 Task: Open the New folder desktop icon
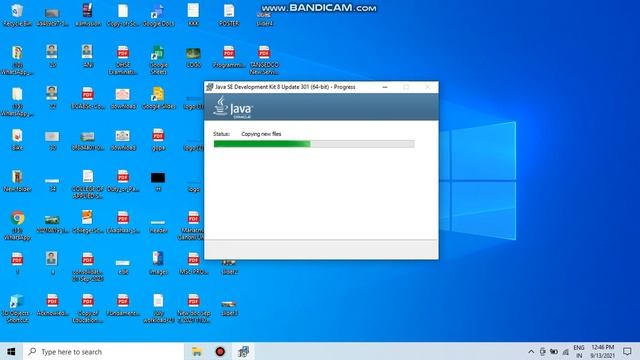17,181
